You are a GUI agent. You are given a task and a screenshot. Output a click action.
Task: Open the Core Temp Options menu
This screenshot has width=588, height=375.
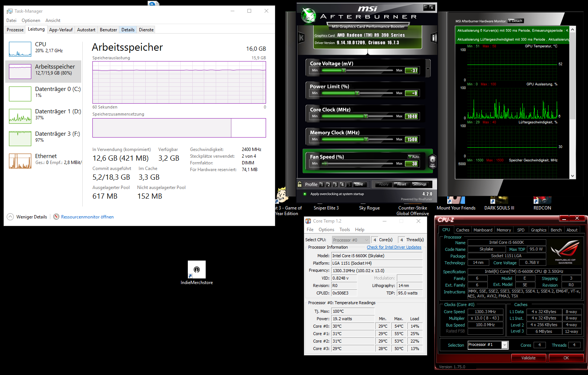(x=326, y=230)
